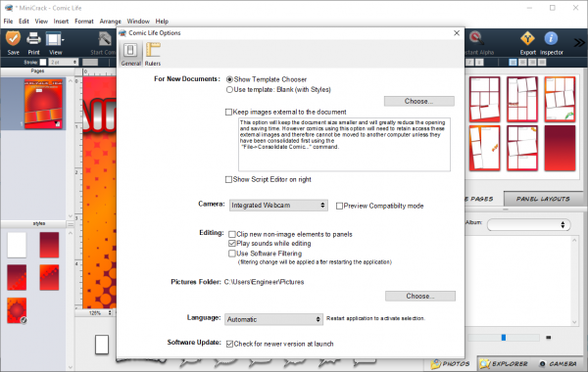588x372 pixels.
Task: Select the third alignment toolbar icon
Action: tap(532, 63)
